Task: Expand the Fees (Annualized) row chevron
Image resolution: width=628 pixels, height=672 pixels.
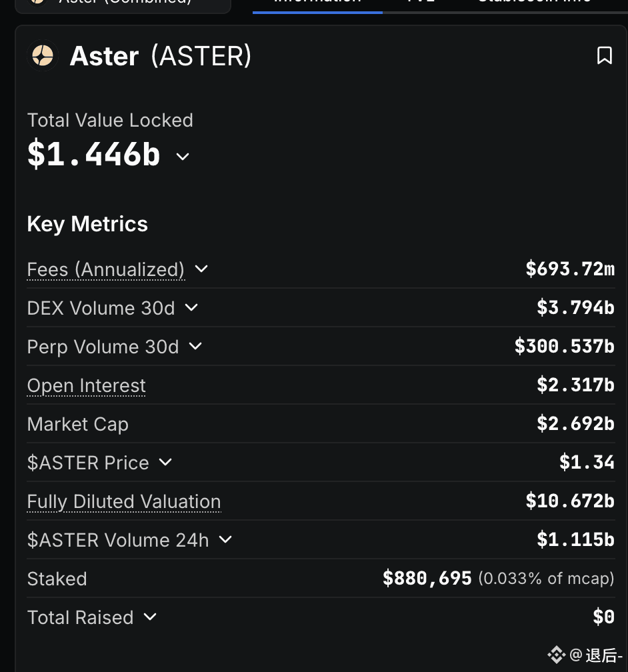Action: (201, 269)
